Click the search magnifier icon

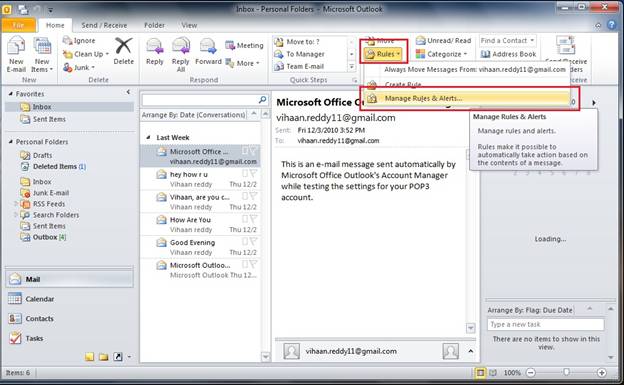point(263,100)
